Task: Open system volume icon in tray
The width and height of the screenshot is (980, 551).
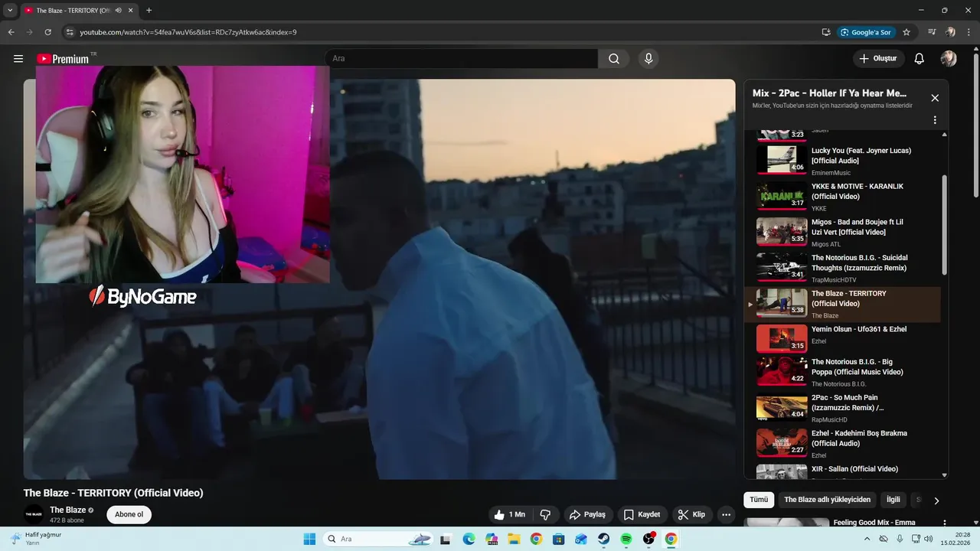Action: pyautogui.click(x=929, y=540)
